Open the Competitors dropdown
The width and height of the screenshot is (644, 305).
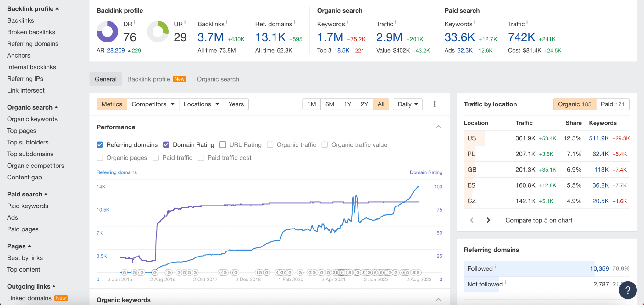click(x=153, y=104)
